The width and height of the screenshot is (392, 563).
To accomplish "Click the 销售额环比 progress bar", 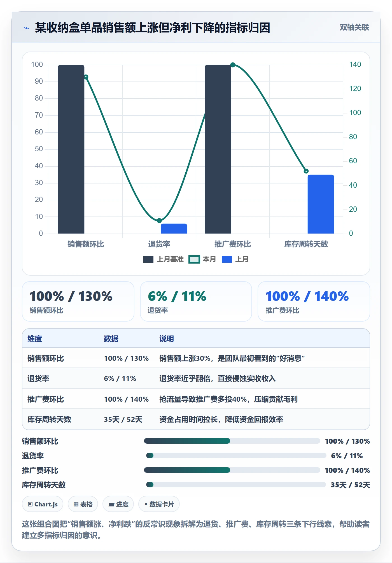I will [232, 441].
